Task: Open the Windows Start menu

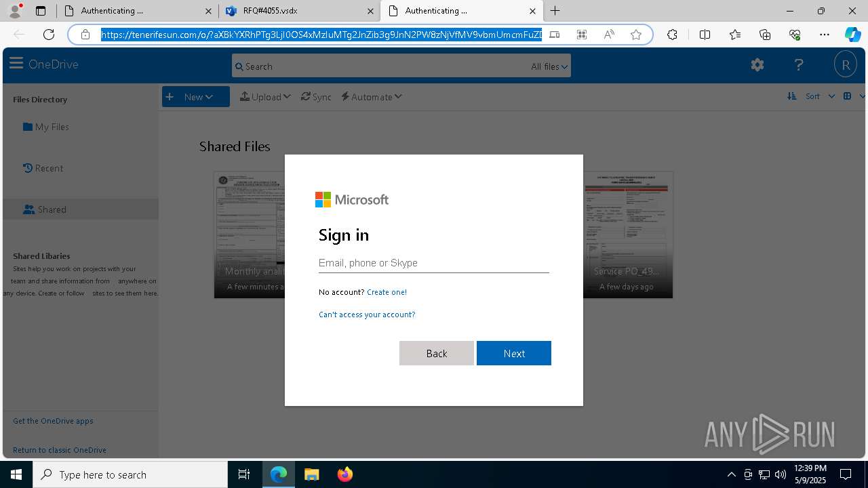Action: tap(16, 474)
